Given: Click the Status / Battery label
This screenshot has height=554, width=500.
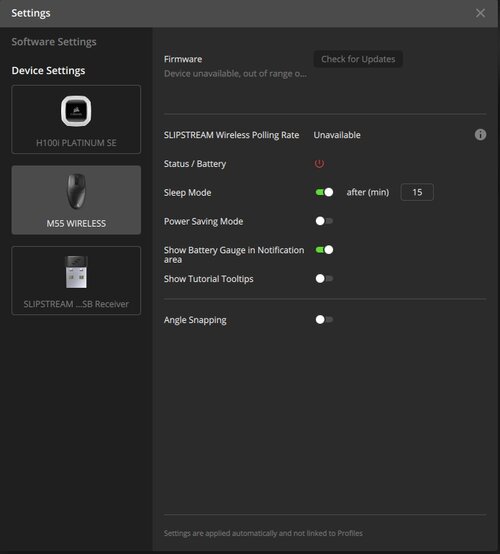Looking at the screenshot, I should pos(195,164).
